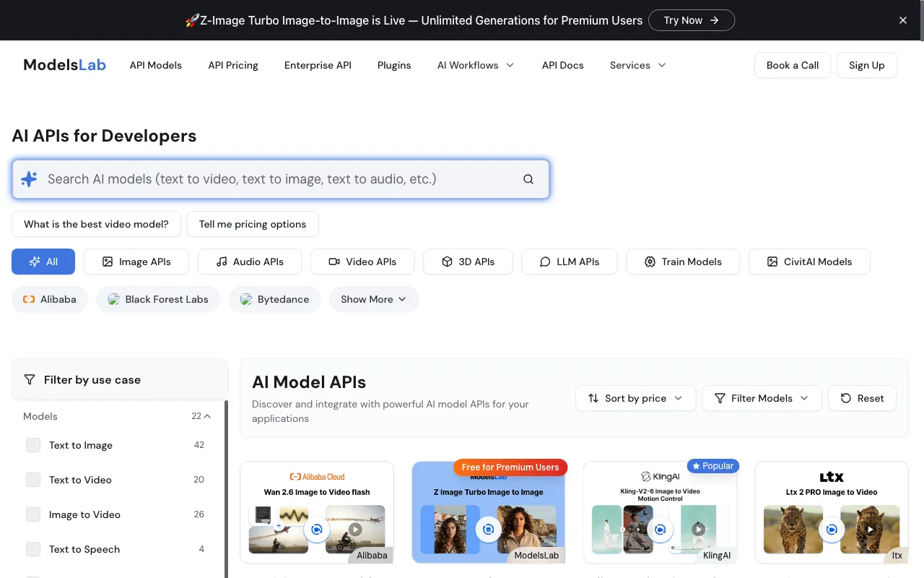The image size is (924, 578).
Task: Select Image APIs category
Action: [x=136, y=262]
